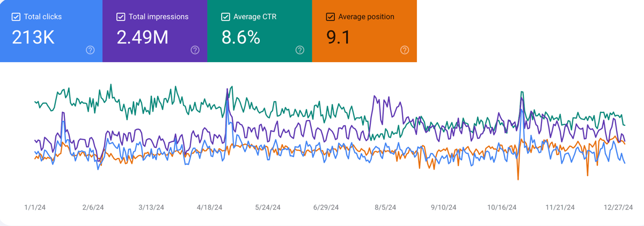This screenshot has height=226, width=644.
Task: Open help icon on Total clicks card
Action: click(90, 50)
